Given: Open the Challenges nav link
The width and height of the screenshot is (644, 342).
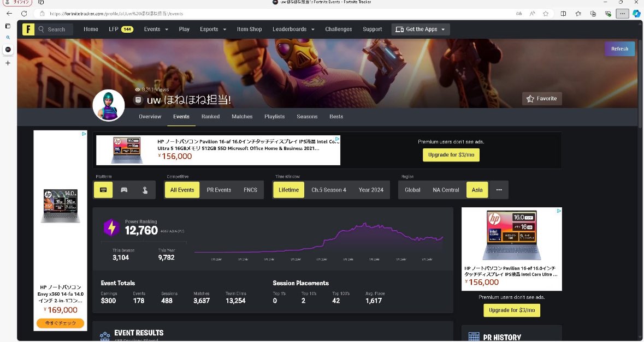Looking at the screenshot, I should [x=339, y=29].
